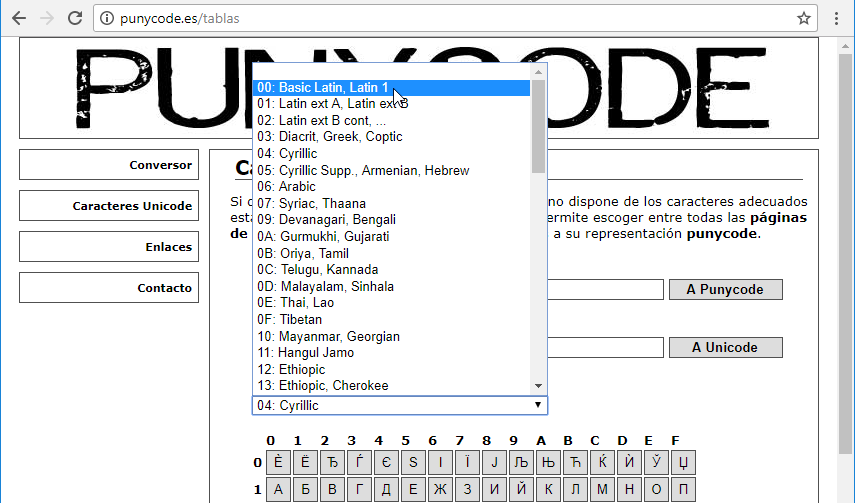The image size is (855, 503).
Task: Collapse the '04: Cyrillic' combo box
Action: 399,405
